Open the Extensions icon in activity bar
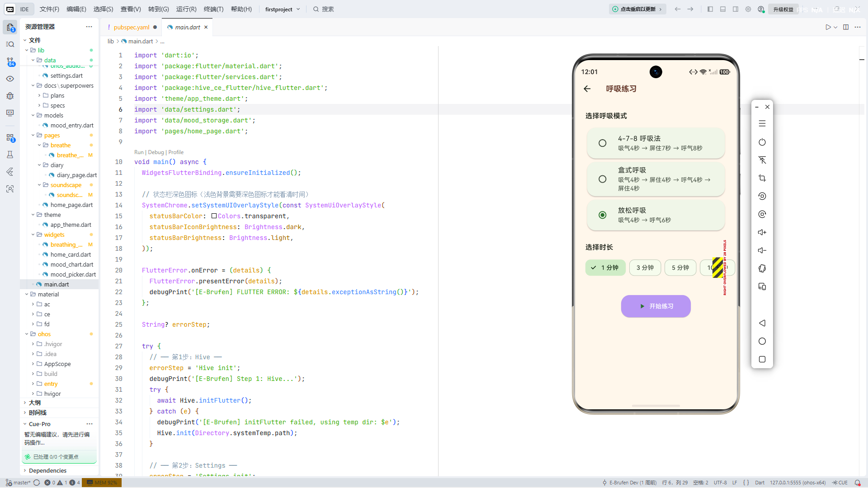This screenshot has width=868, height=488. 10,138
